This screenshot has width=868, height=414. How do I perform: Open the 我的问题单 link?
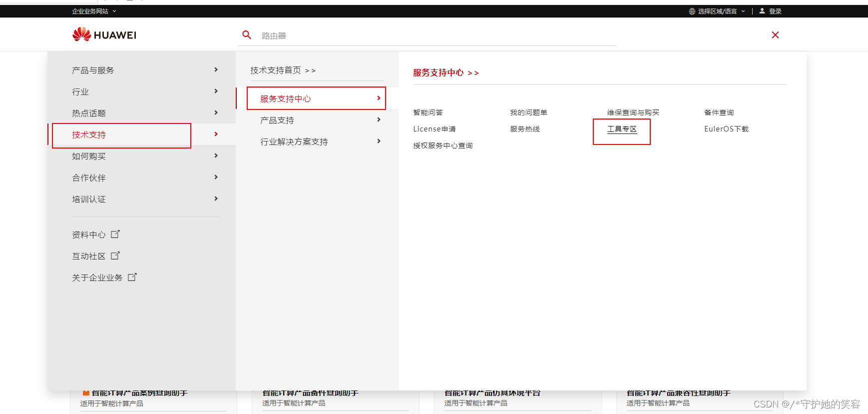tap(528, 112)
